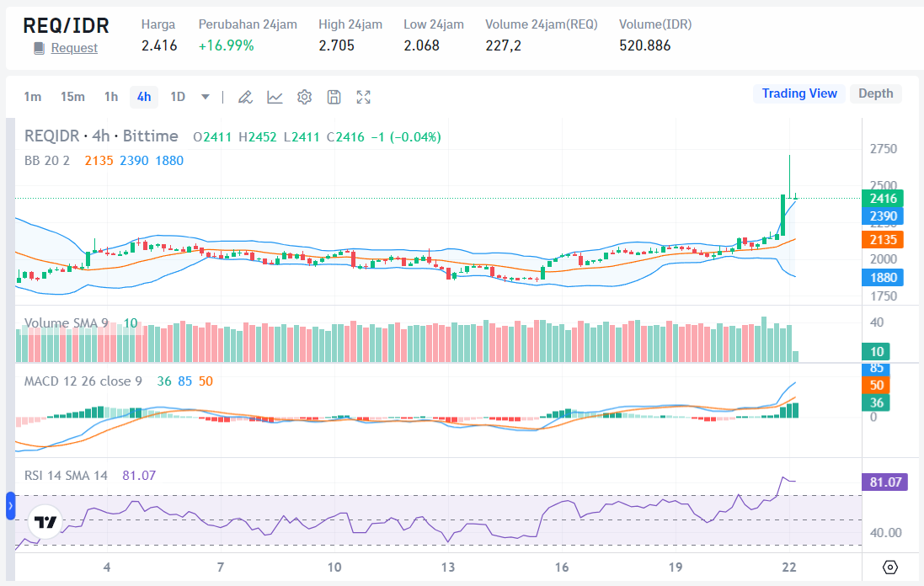924x586 pixels.
Task: Click the 227,2 REQ volume value
Action: click(503, 46)
